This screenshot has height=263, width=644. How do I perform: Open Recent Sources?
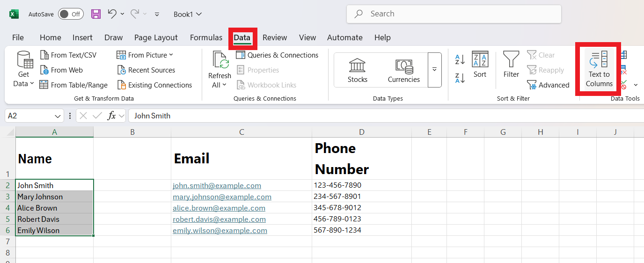pos(146,70)
